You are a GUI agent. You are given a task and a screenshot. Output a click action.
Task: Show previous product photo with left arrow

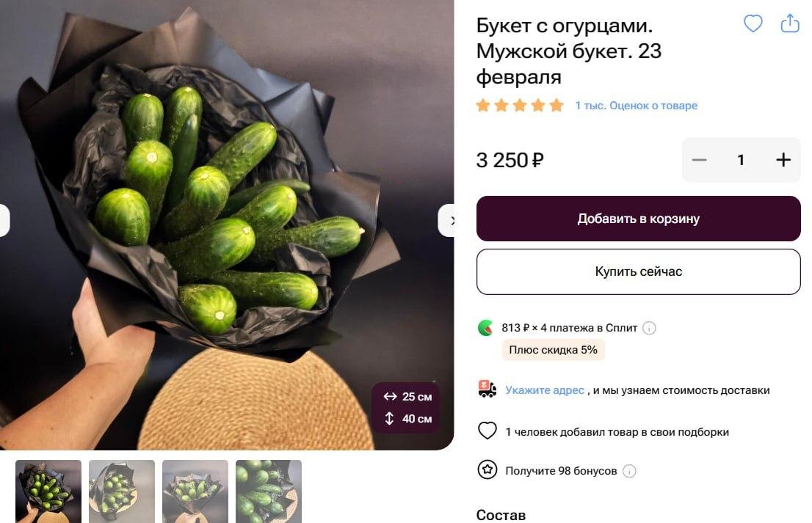pos(4,221)
